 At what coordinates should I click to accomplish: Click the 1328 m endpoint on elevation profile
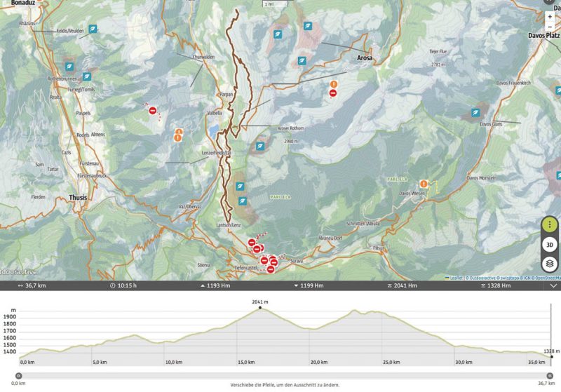[x=552, y=356]
